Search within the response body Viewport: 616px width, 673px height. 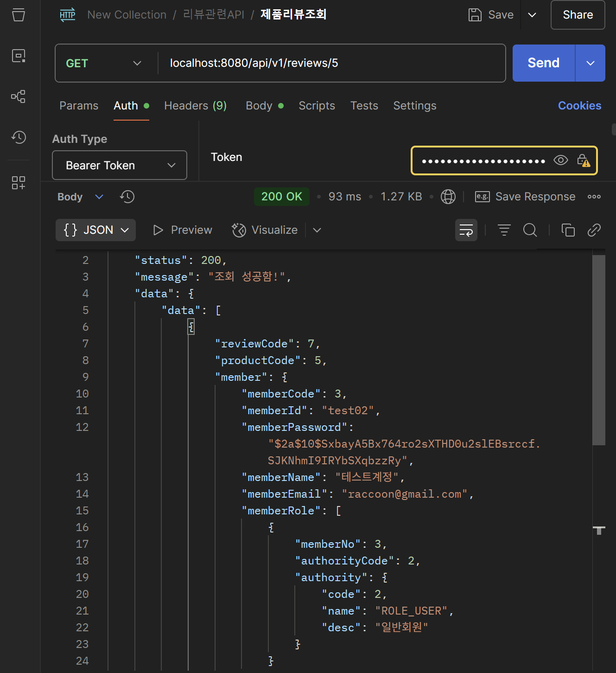point(530,230)
